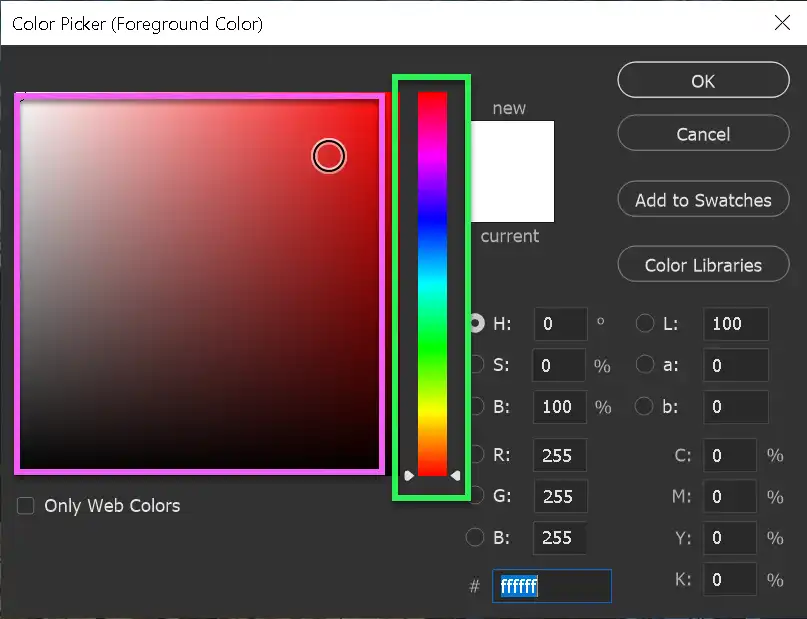The height and width of the screenshot is (619, 807).
Task: Select the H (Hue) radio button
Action: [x=475, y=323]
